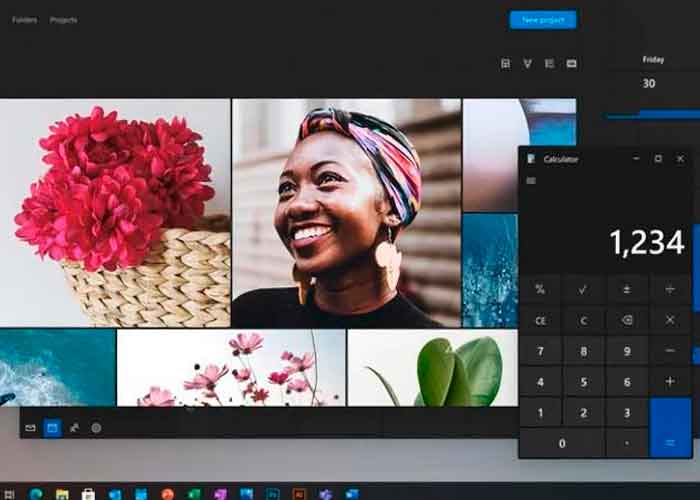The image size is (700, 500).
Task: Open the Folders tab
Action: tap(24, 20)
